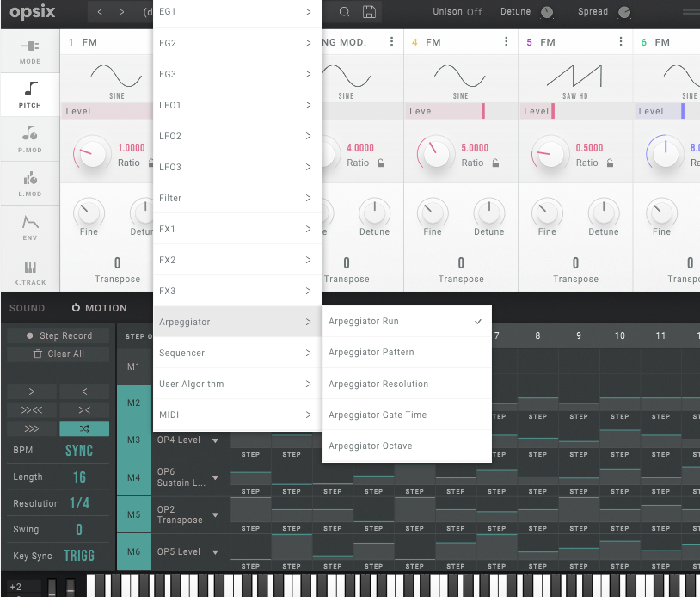This screenshot has height=597, width=700.
Task: Click operator 4 Level bar
Action: tap(460, 111)
